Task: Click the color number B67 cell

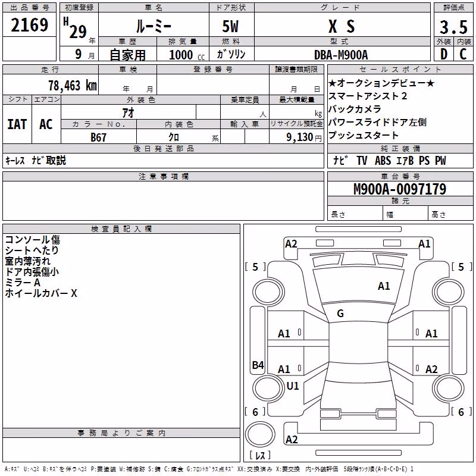Action: (99, 137)
